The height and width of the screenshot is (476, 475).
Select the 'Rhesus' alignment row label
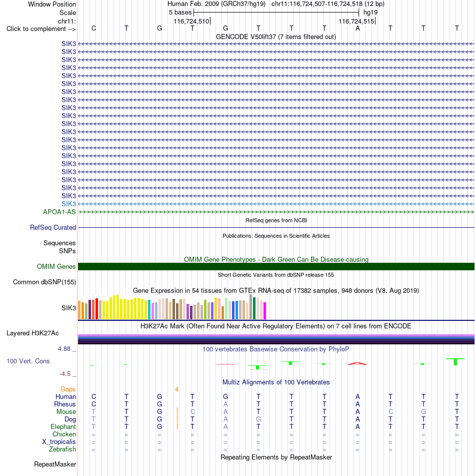(65, 404)
